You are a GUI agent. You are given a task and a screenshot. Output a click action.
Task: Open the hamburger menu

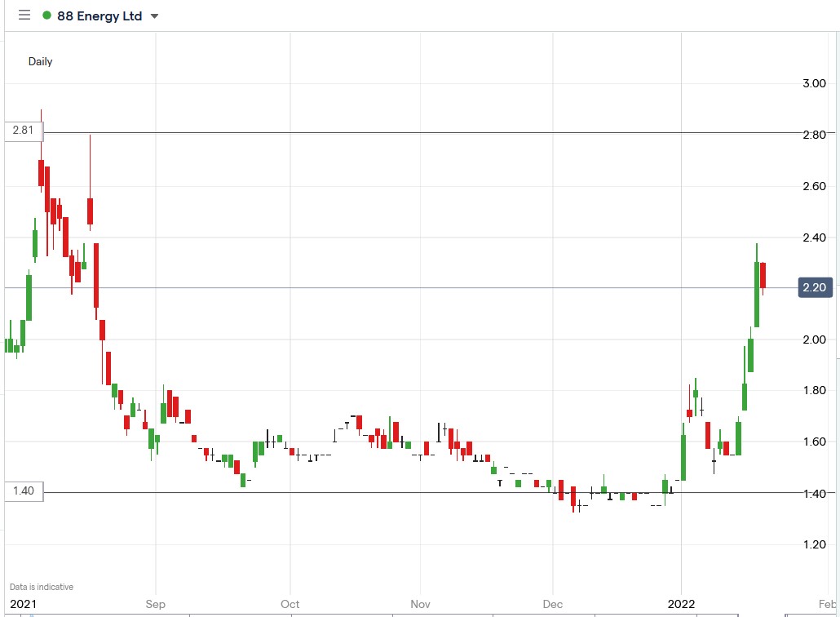click(24, 16)
